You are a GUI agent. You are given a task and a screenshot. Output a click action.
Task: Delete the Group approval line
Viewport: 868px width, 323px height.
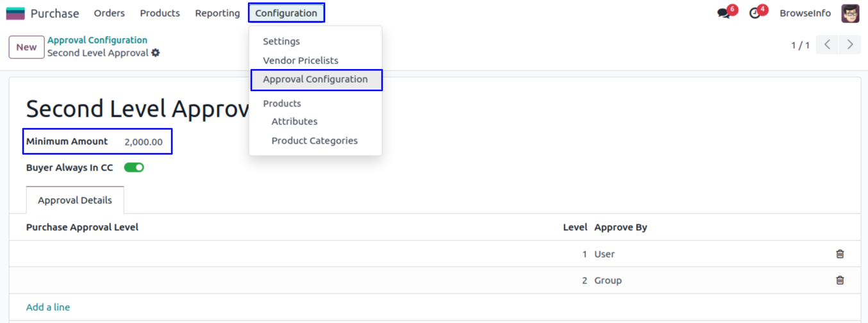(x=840, y=280)
